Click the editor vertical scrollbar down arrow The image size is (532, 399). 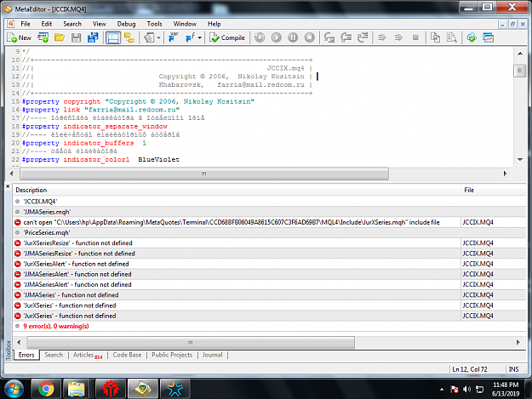click(x=520, y=159)
